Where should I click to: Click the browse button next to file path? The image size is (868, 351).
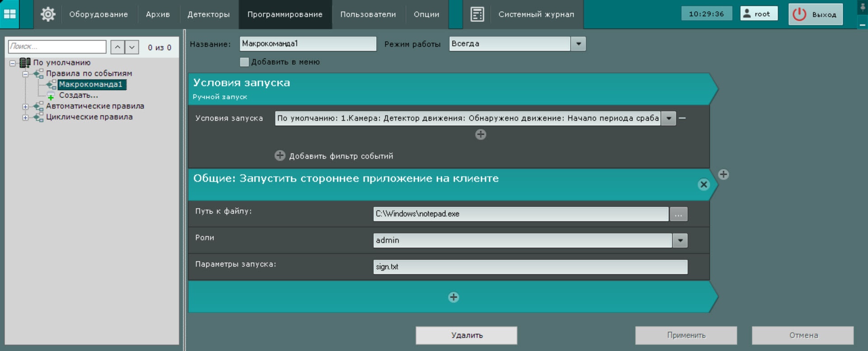click(678, 214)
